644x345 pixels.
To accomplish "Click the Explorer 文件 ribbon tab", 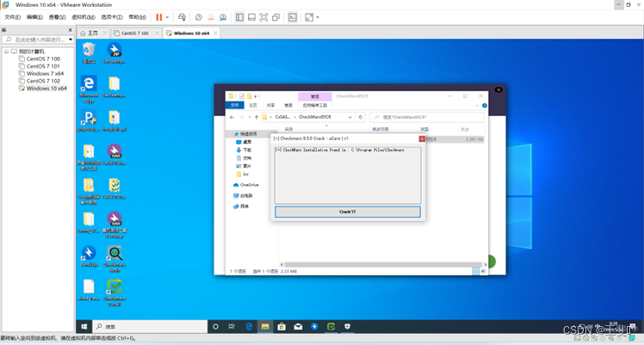I will (234, 106).
